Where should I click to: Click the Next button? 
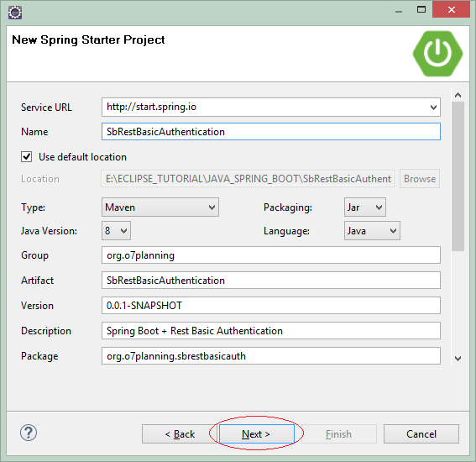click(x=256, y=433)
